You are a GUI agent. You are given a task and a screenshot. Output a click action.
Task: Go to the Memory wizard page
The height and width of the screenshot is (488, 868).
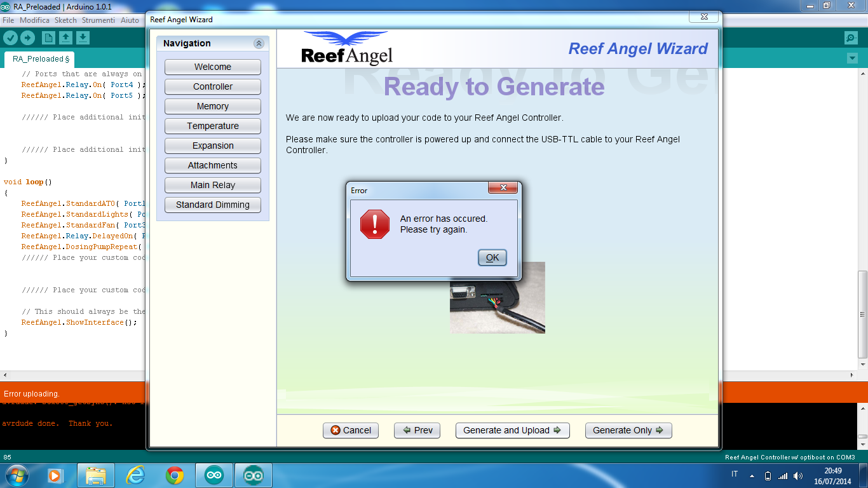coord(213,106)
